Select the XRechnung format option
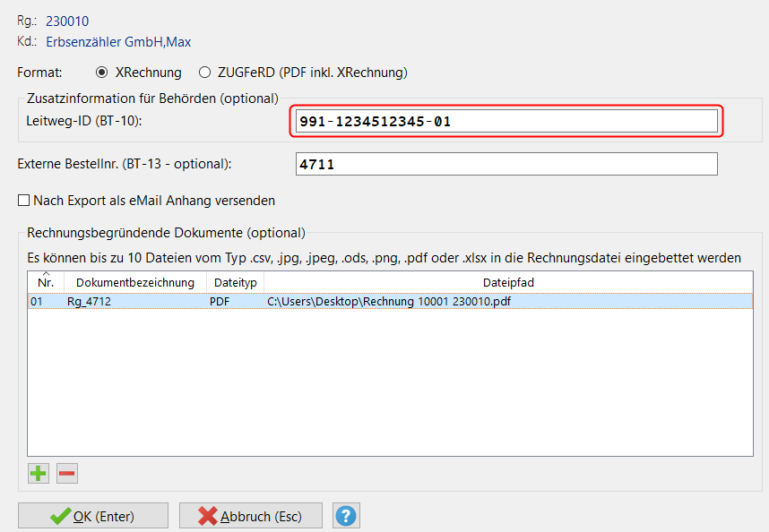 pyautogui.click(x=101, y=73)
